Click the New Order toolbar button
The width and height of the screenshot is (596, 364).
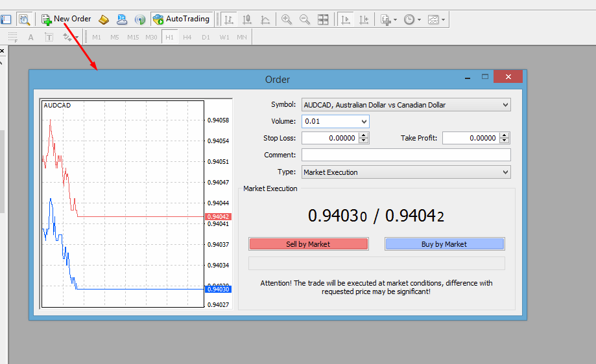pos(67,19)
